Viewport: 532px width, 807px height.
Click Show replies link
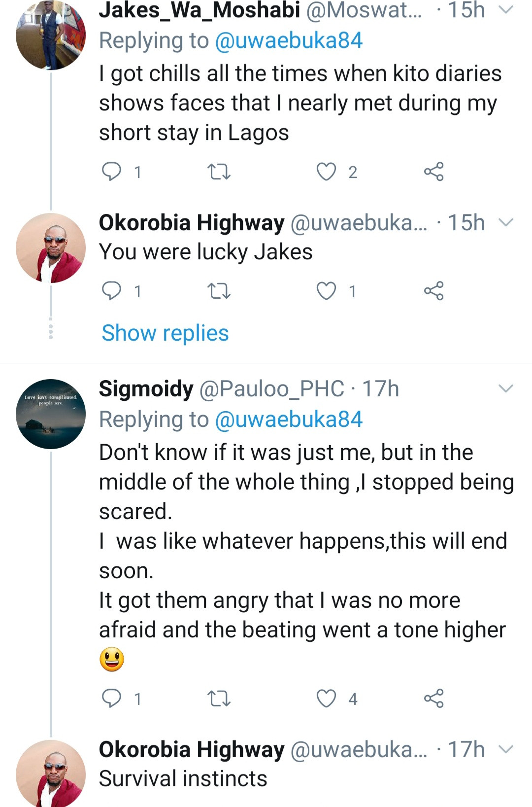click(165, 333)
